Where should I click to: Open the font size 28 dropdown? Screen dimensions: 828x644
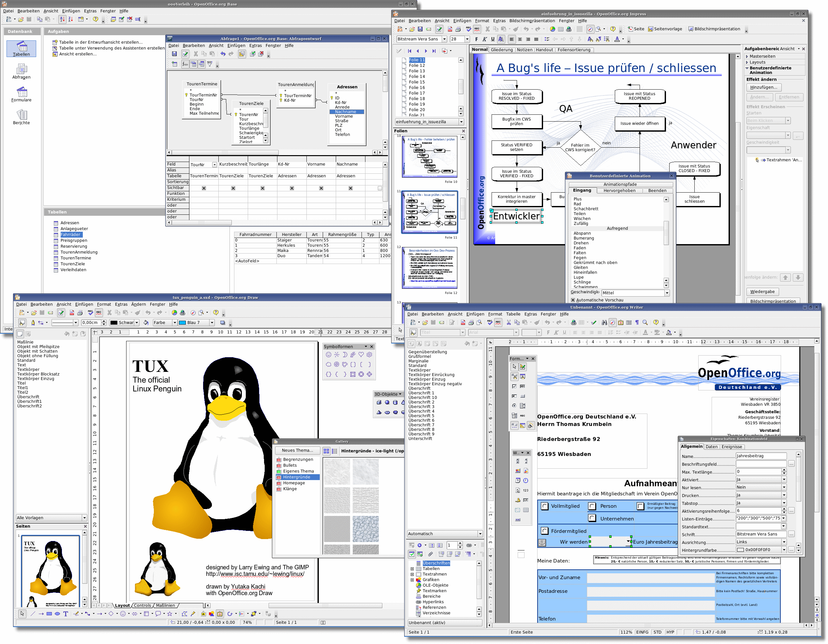click(467, 39)
